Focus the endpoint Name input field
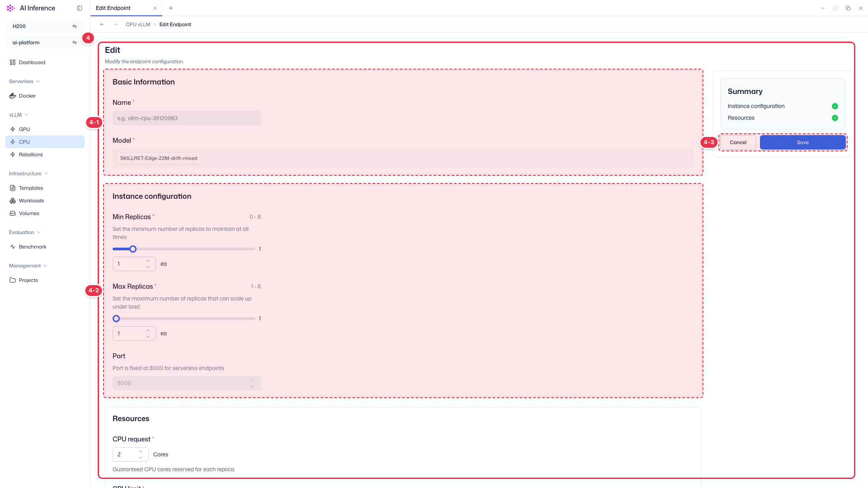Image resolution: width=868 pixels, height=488 pixels. (x=187, y=118)
